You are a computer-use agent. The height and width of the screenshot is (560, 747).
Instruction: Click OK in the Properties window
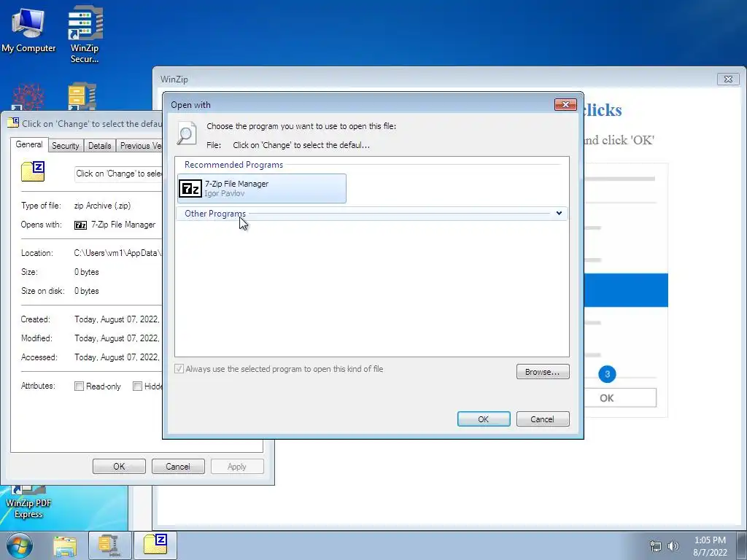pyautogui.click(x=119, y=467)
